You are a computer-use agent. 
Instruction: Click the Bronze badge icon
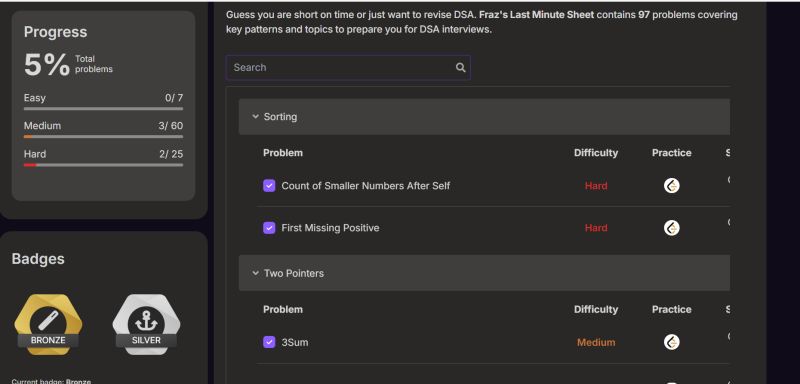click(48, 324)
